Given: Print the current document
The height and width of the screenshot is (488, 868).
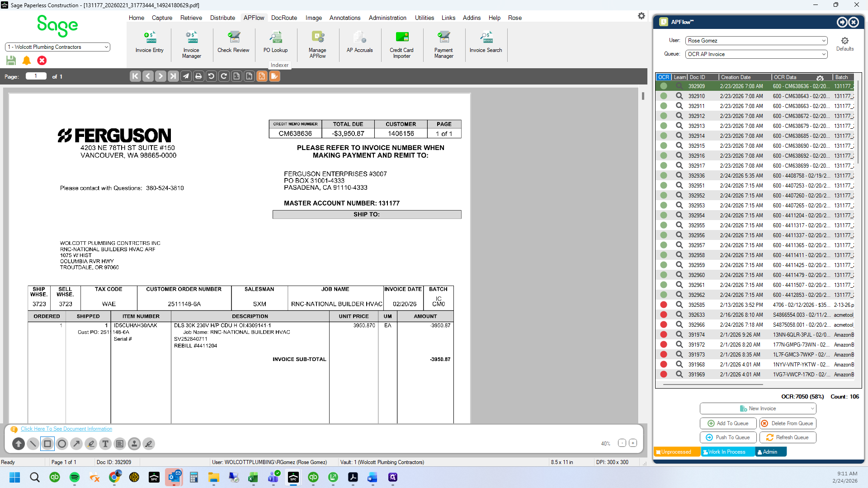Looking at the screenshot, I should tap(198, 76).
